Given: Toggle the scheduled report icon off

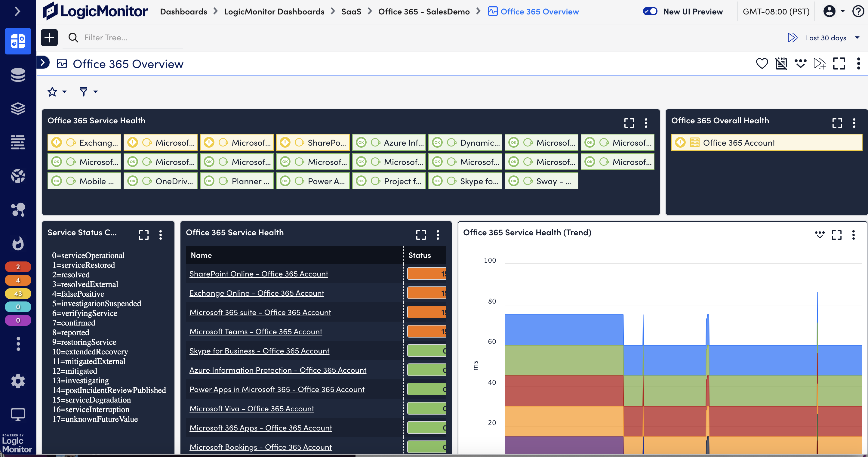Looking at the screenshot, I should 781,63.
